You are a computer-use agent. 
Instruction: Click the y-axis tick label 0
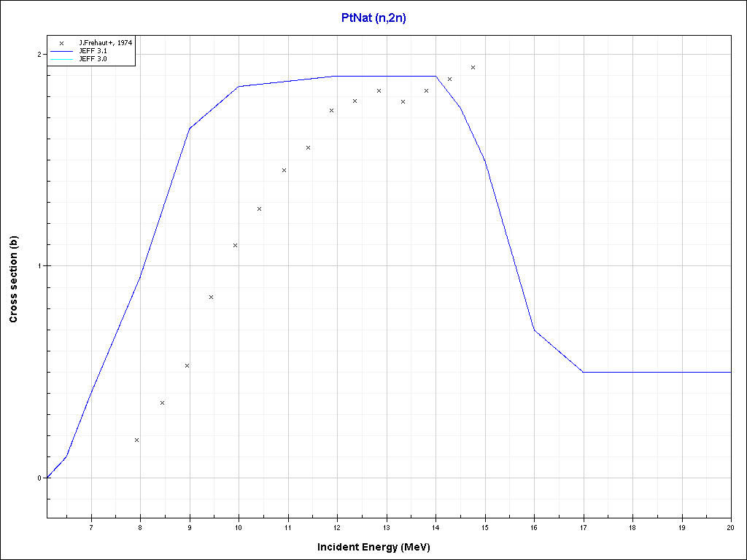39,478
